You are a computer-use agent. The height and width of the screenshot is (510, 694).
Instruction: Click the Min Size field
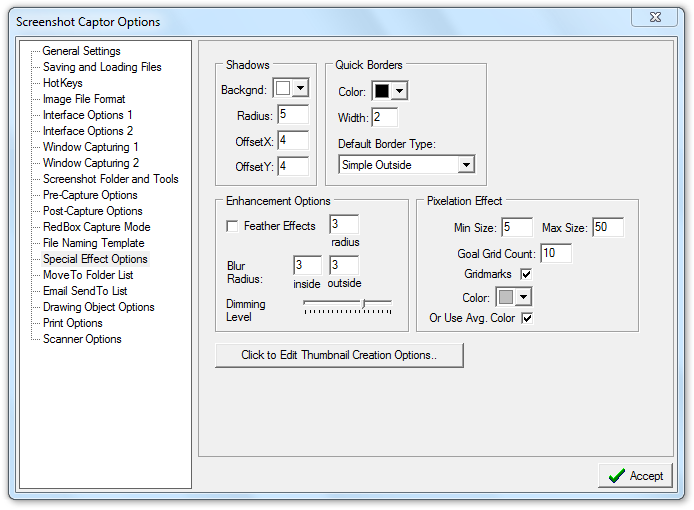point(517,227)
